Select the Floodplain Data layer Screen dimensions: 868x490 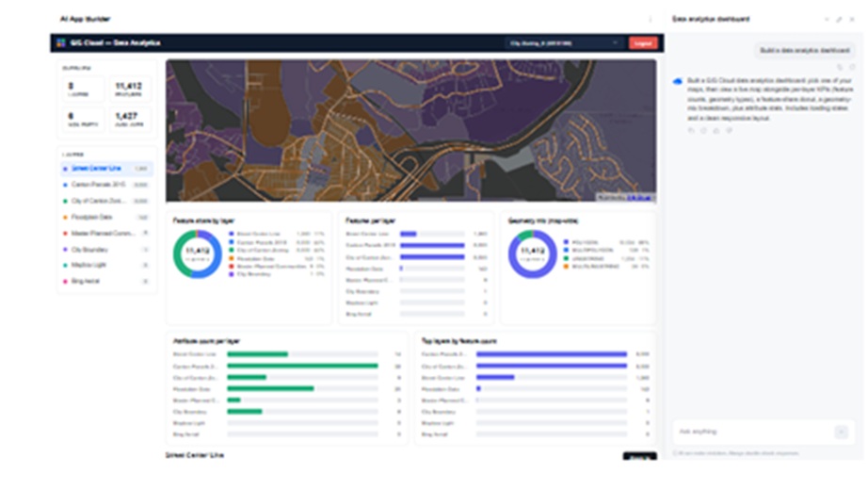(x=105, y=218)
